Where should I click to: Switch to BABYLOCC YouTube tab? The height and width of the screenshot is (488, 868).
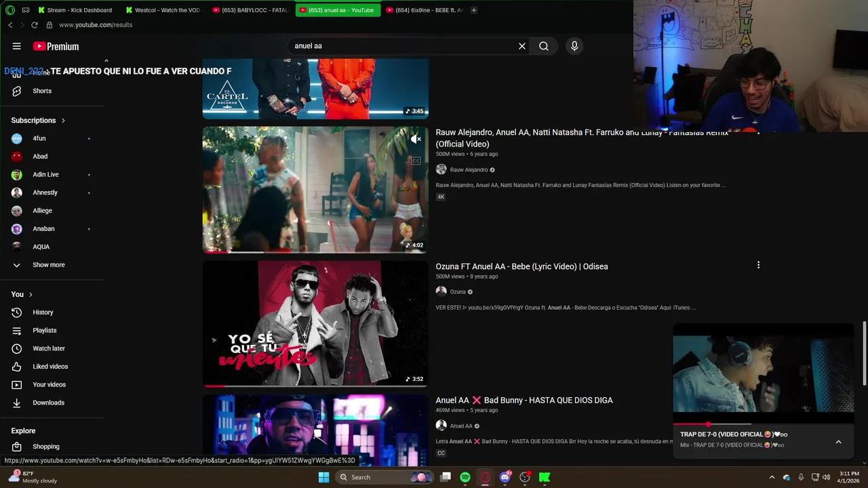(x=250, y=10)
